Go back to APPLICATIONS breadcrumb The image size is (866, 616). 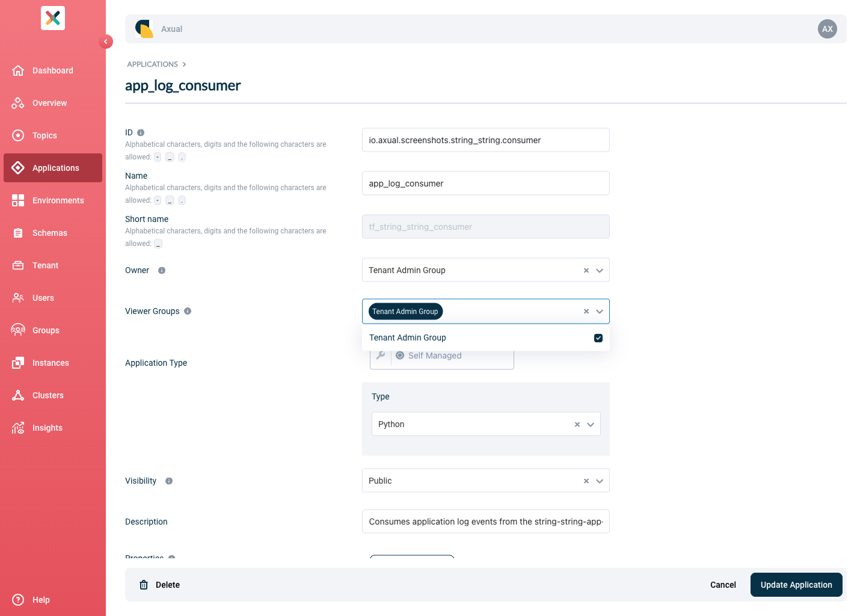[153, 64]
